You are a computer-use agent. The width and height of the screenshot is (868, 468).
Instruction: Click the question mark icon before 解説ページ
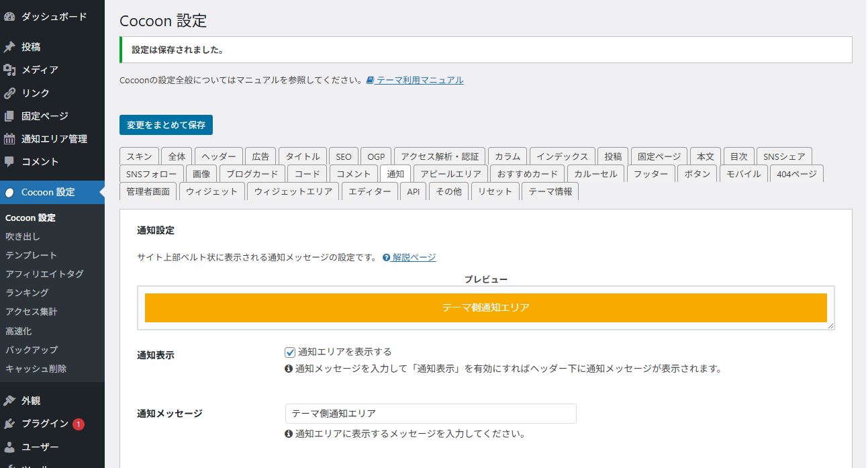387,258
